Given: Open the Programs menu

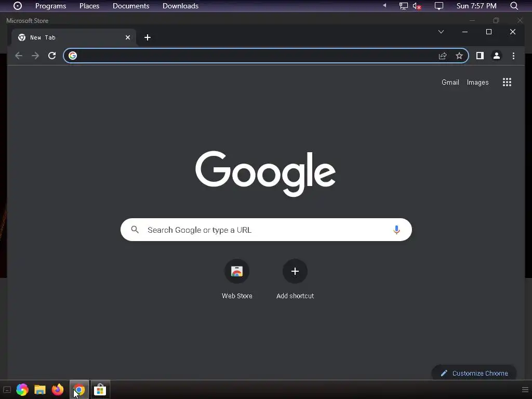Looking at the screenshot, I should click(50, 6).
